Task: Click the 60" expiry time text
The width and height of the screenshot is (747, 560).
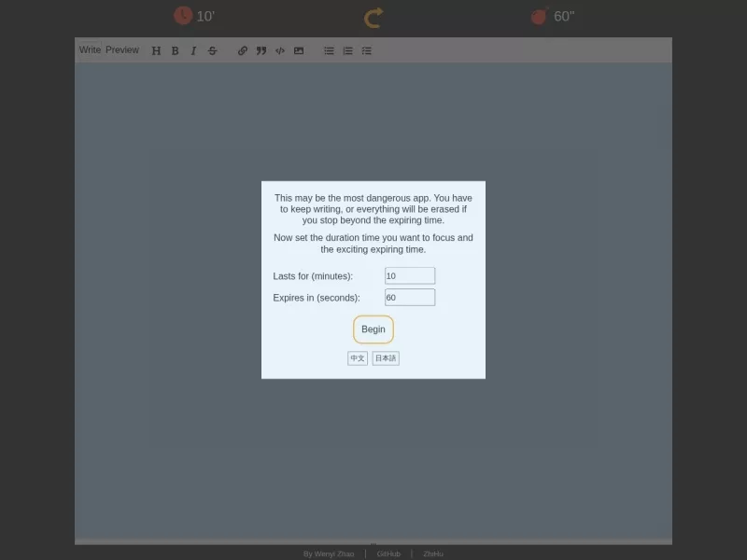Action: [564, 17]
